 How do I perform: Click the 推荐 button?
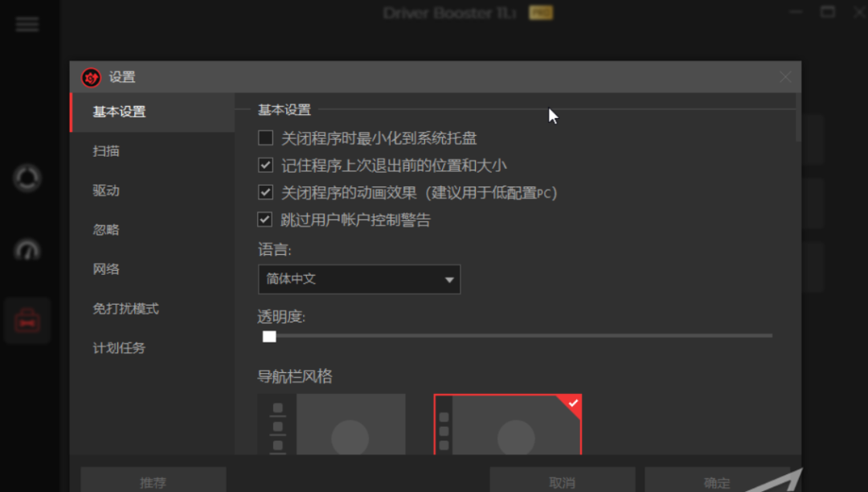coord(154,480)
